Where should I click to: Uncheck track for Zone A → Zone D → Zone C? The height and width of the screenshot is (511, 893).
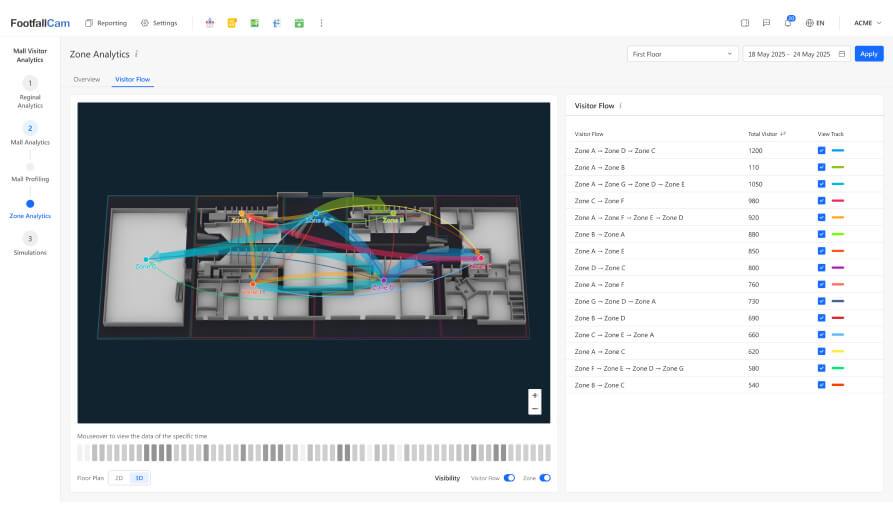pyautogui.click(x=821, y=150)
